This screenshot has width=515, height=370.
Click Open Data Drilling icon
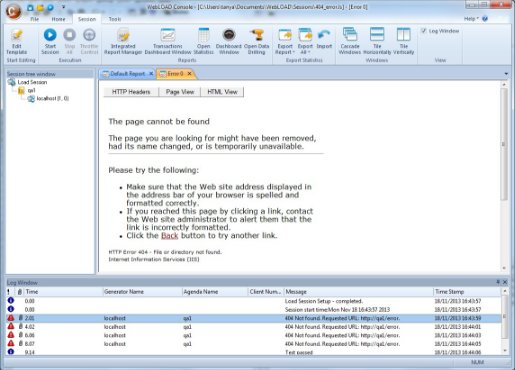(x=256, y=41)
